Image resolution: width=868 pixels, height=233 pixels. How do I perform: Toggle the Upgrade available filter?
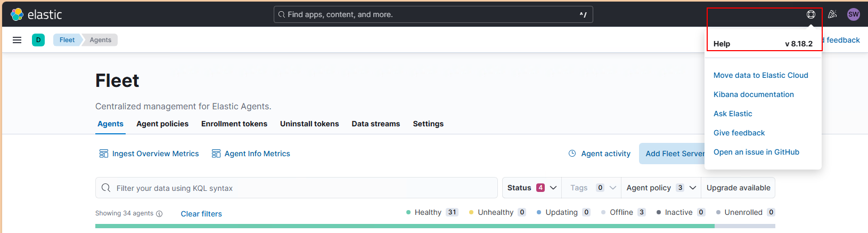tap(738, 188)
